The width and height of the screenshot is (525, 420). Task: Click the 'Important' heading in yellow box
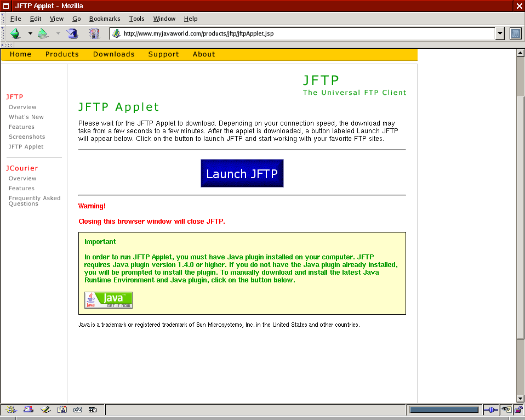coord(100,241)
